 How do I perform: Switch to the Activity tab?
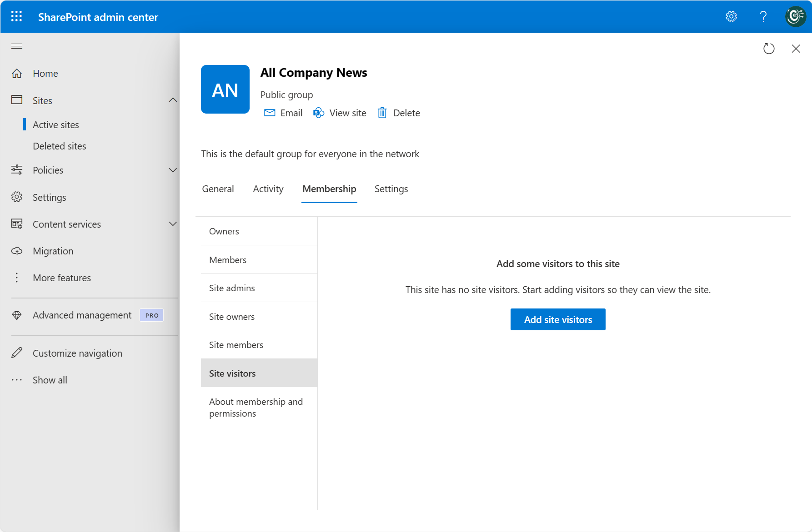click(x=268, y=189)
